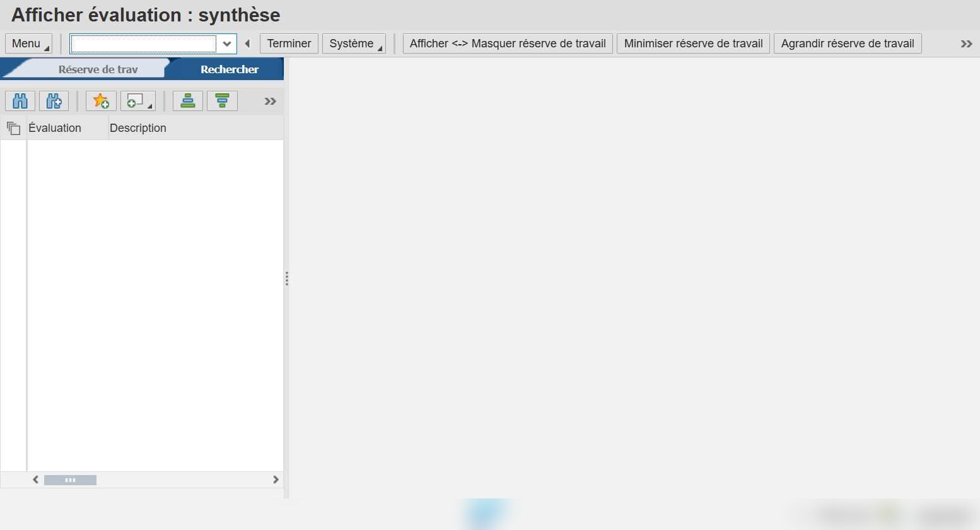Click the horizontal scrollbar thumb
Screen dimensions: 980x530
click(70, 480)
